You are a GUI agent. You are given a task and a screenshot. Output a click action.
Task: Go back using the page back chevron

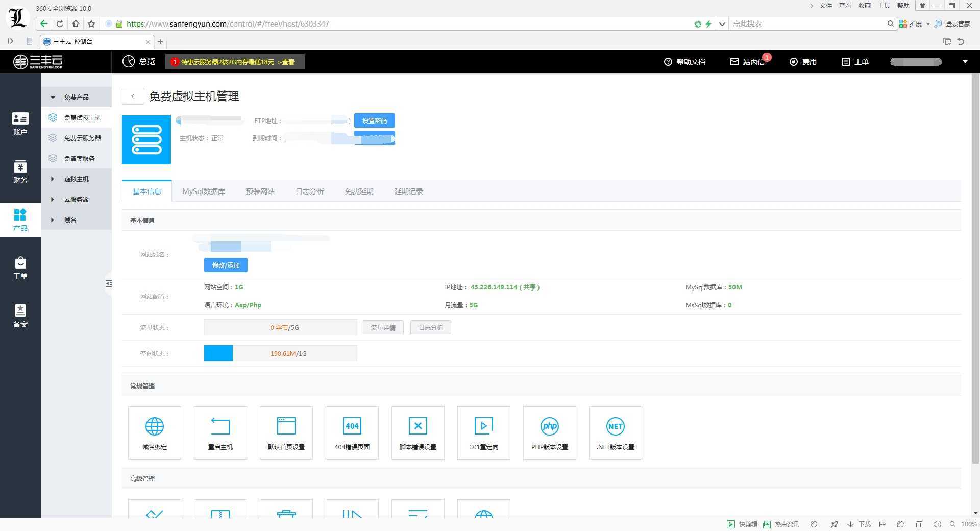coord(133,96)
